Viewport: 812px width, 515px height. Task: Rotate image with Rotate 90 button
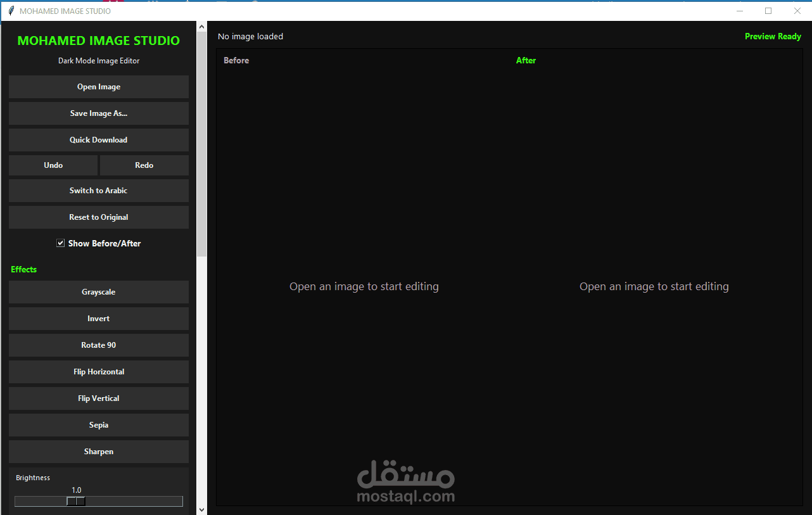[x=99, y=345]
